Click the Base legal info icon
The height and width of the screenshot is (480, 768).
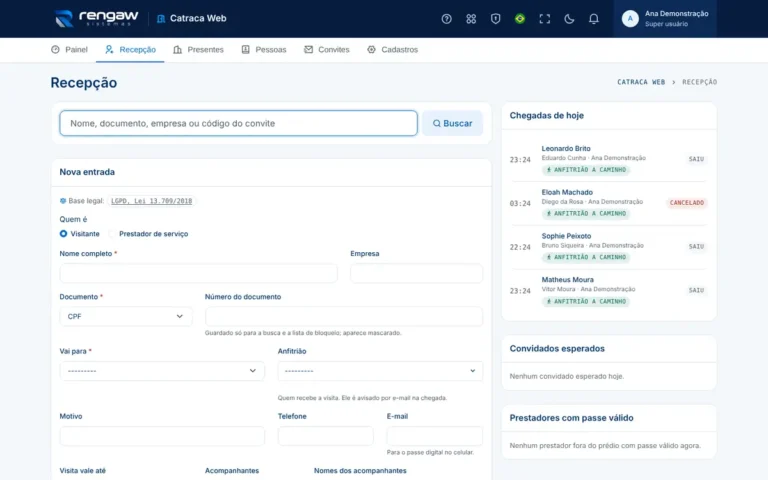coord(63,201)
